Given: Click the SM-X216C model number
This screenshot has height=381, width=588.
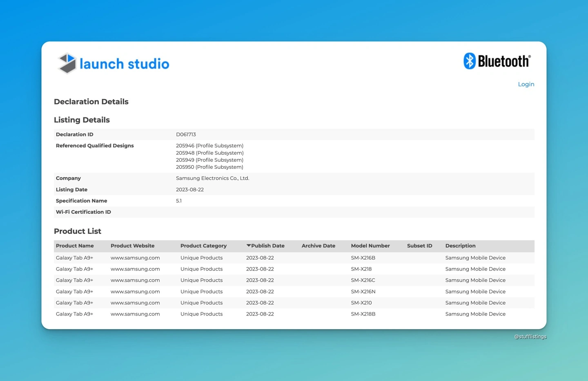Looking at the screenshot, I should pos(363,280).
